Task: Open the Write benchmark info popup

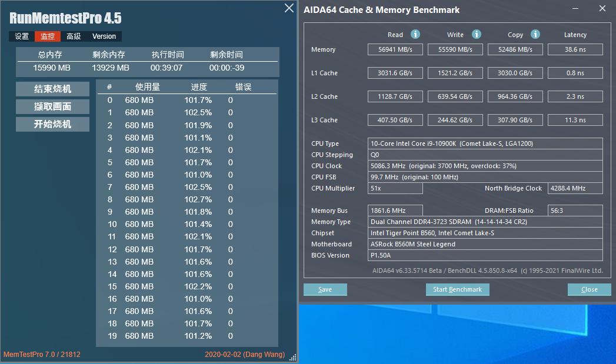Action: [x=476, y=34]
